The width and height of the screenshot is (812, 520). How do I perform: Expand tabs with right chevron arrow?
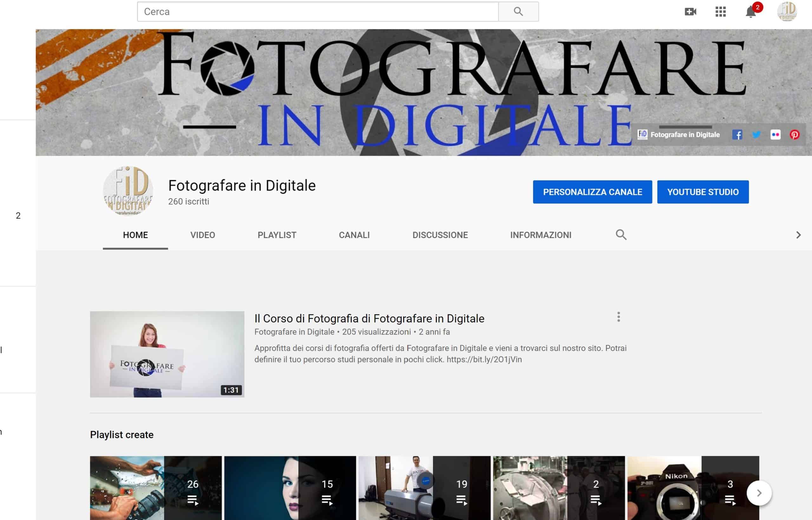coord(798,235)
